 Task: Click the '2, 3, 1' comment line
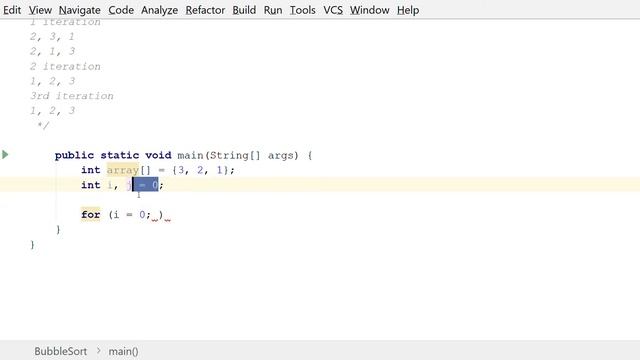coord(52,37)
